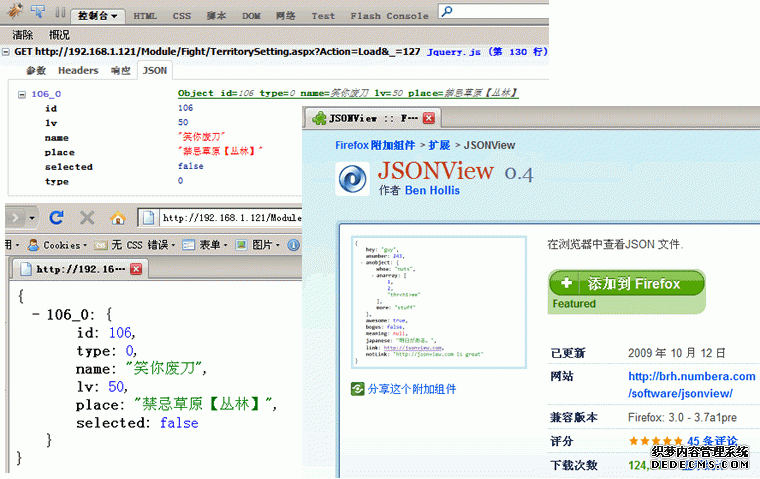Switch to the Headers tab
Image resolution: width=760 pixels, height=479 pixels.
coord(78,71)
